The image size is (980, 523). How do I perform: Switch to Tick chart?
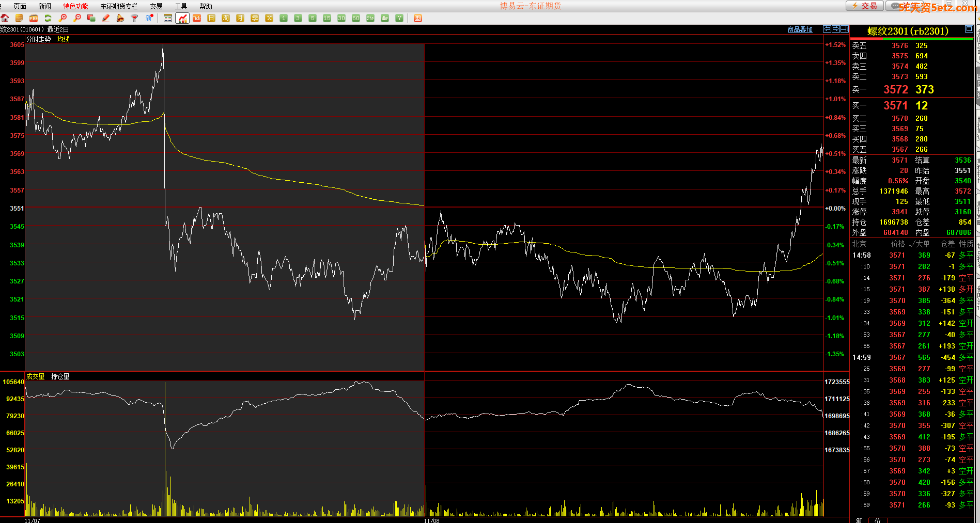(197, 18)
